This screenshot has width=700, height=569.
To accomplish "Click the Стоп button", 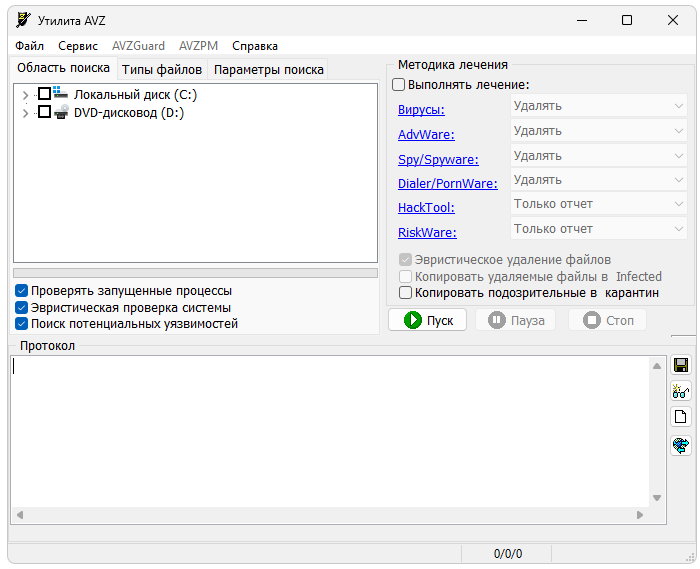I will click(x=608, y=320).
